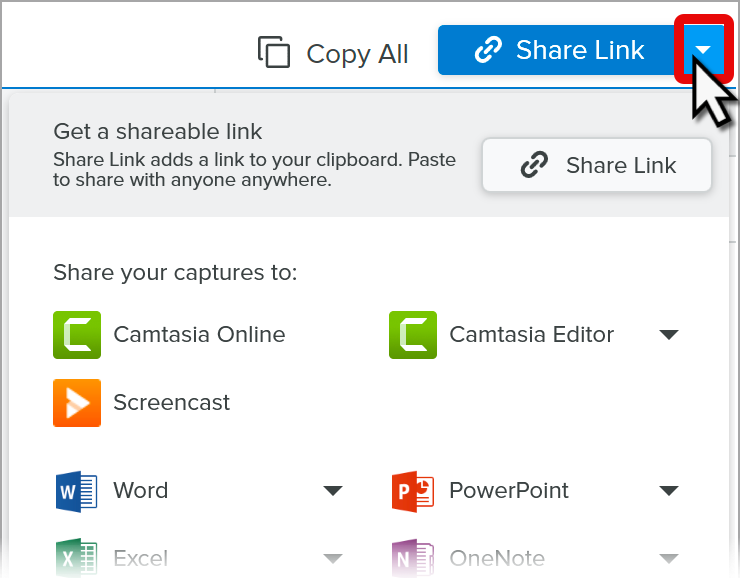Expand the OneNote options arrow
Screen dimensions: 740x578
669,559
